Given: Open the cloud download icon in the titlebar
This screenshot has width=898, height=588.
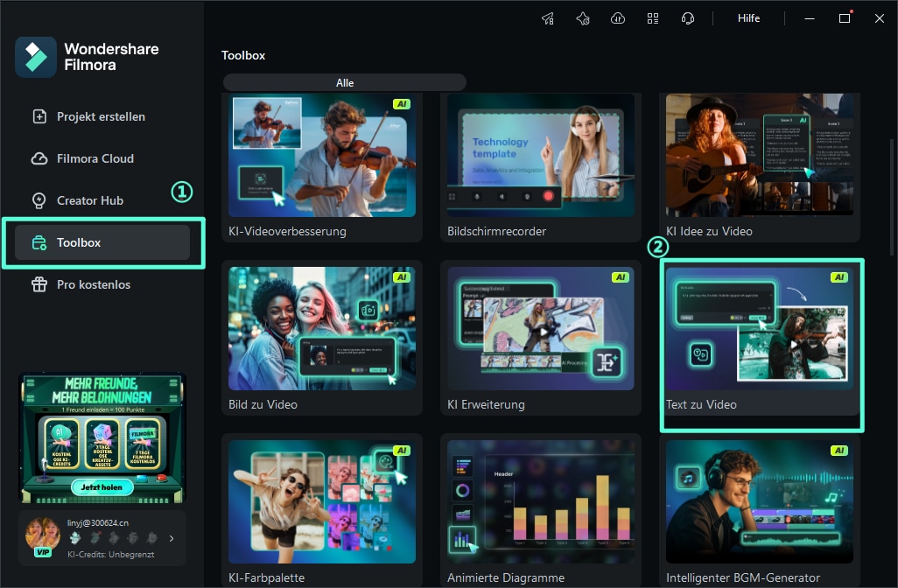Looking at the screenshot, I should pyautogui.click(x=618, y=17).
